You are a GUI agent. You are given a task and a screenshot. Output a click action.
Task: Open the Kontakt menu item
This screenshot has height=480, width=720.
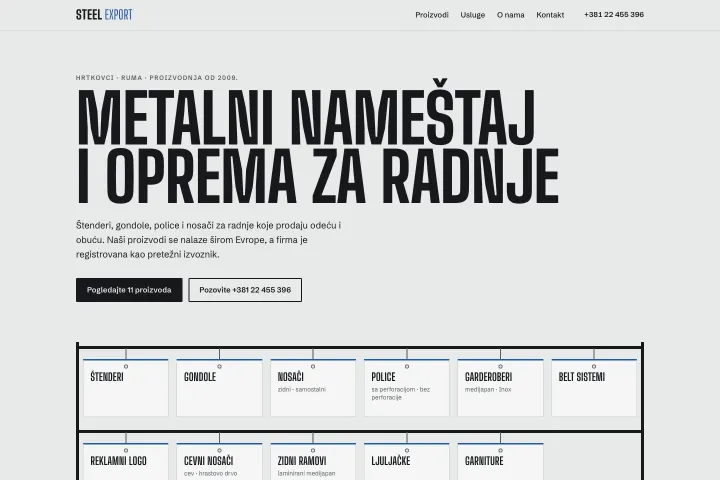coord(550,15)
